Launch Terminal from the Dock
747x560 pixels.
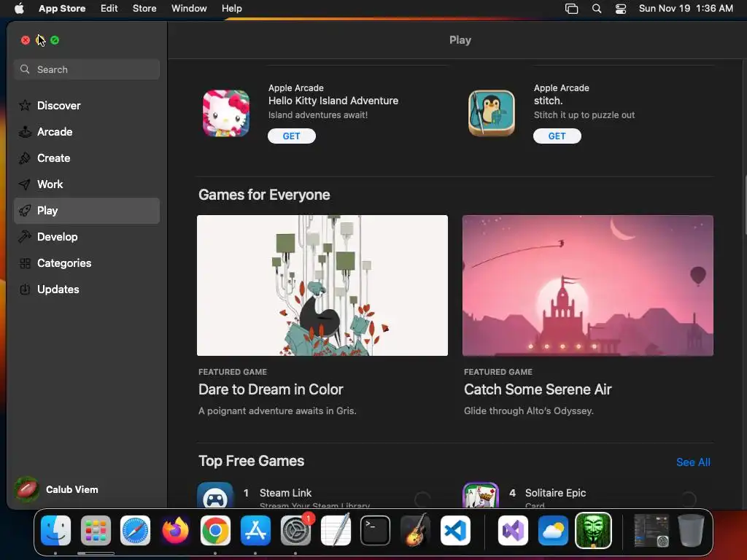pos(376,531)
